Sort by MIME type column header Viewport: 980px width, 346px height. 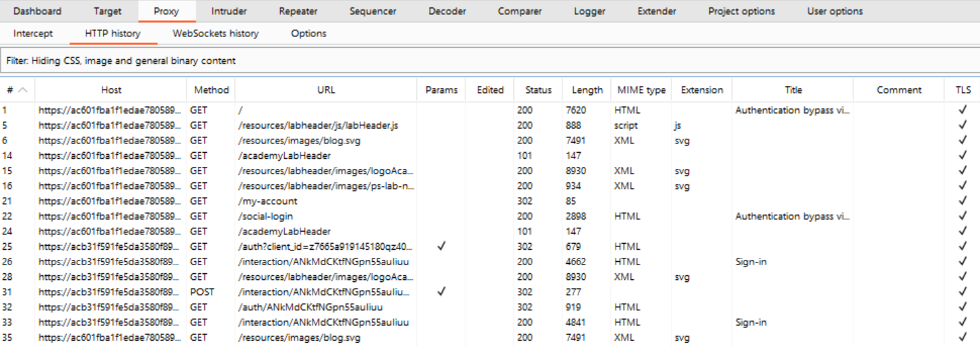pyautogui.click(x=641, y=90)
